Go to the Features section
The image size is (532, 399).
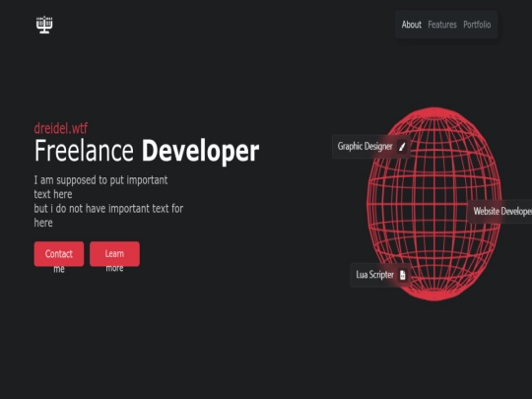pyautogui.click(x=442, y=25)
